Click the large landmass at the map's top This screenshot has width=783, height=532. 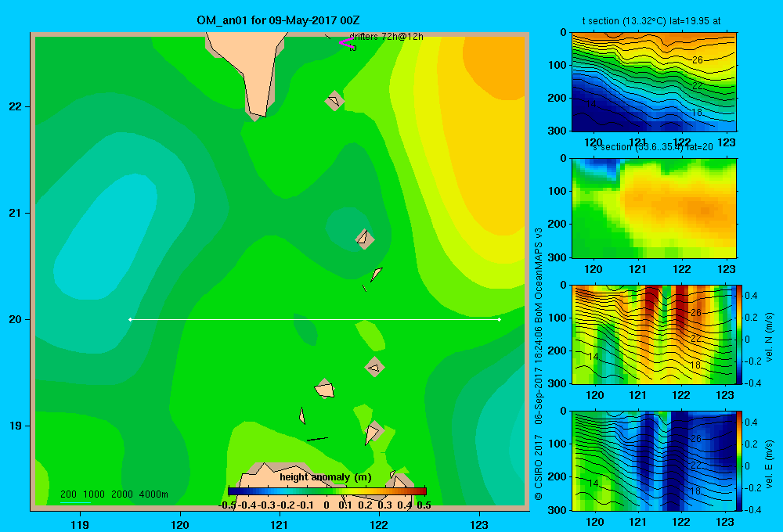[x=251, y=65]
